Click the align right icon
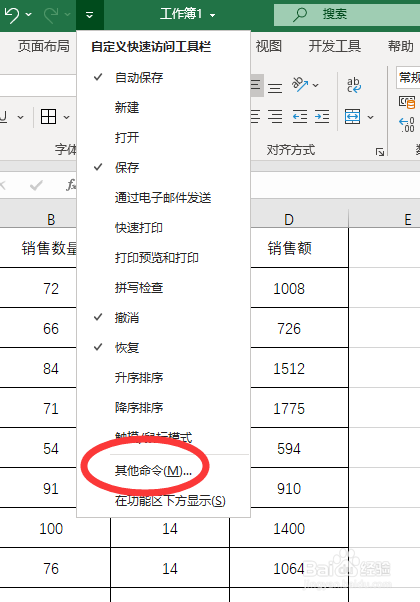The image size is (420, 602). (x=275, y=116)
